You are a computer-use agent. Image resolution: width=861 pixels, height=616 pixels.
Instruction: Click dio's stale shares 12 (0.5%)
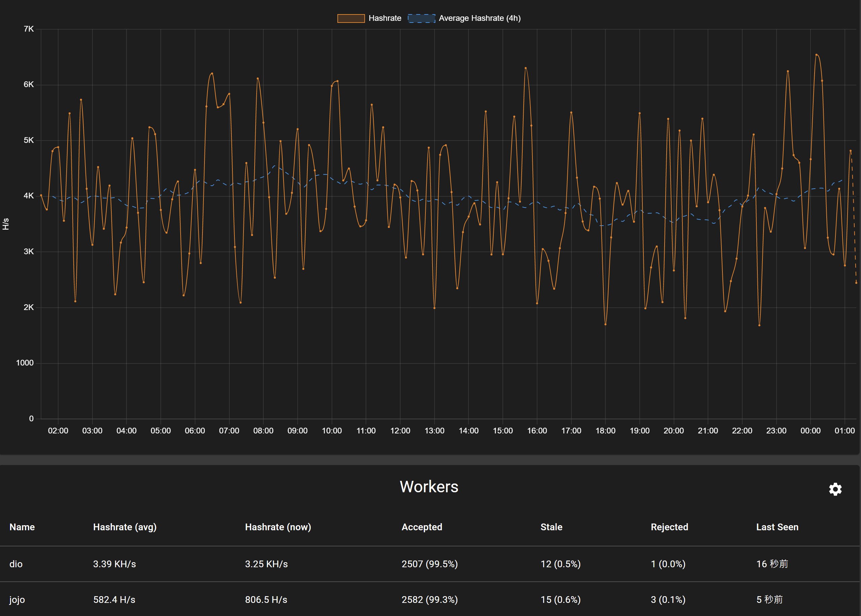(561, 564)
